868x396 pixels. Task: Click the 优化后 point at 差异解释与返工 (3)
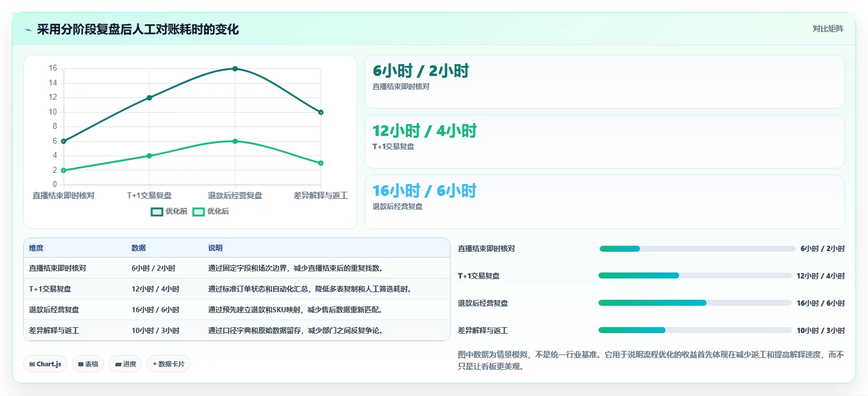321,163
